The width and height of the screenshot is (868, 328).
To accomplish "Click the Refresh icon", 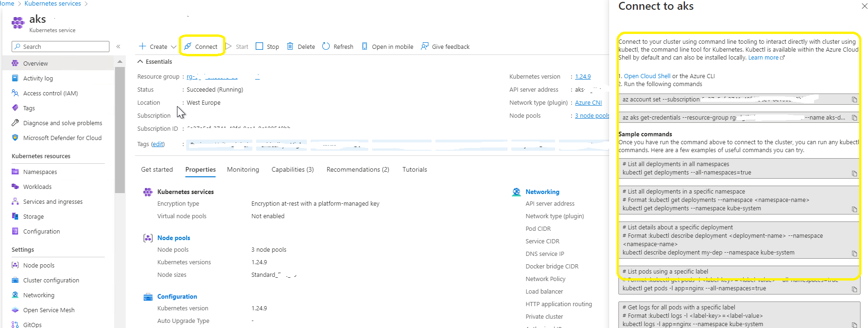I will [326, 47].
